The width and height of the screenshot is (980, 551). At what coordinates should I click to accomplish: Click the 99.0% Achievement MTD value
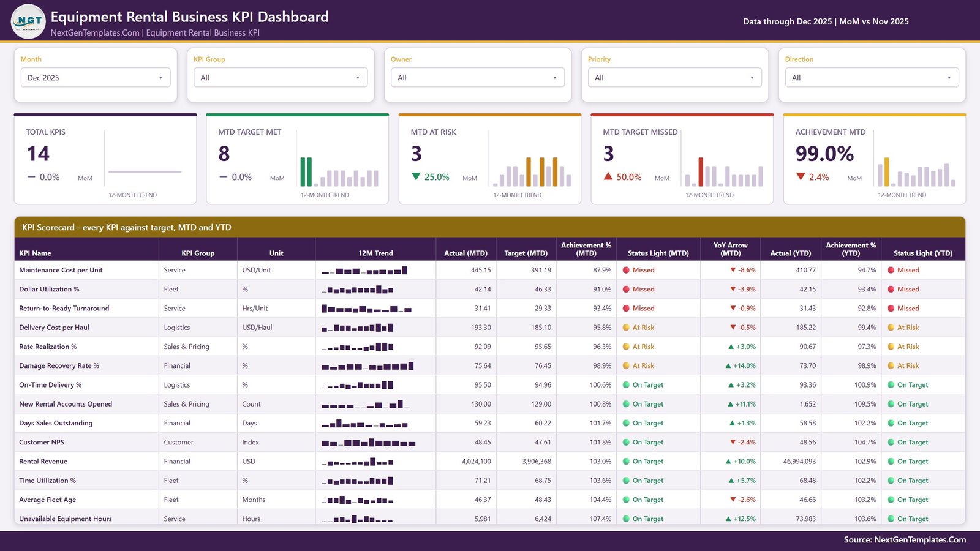pyautogui.click(x=824, y=154)
